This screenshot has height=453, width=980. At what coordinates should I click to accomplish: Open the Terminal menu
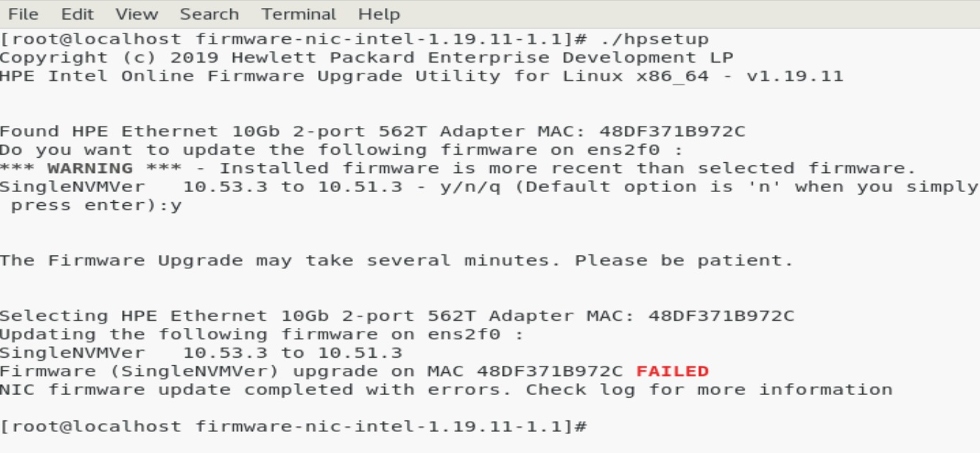(x=299, y=14)
